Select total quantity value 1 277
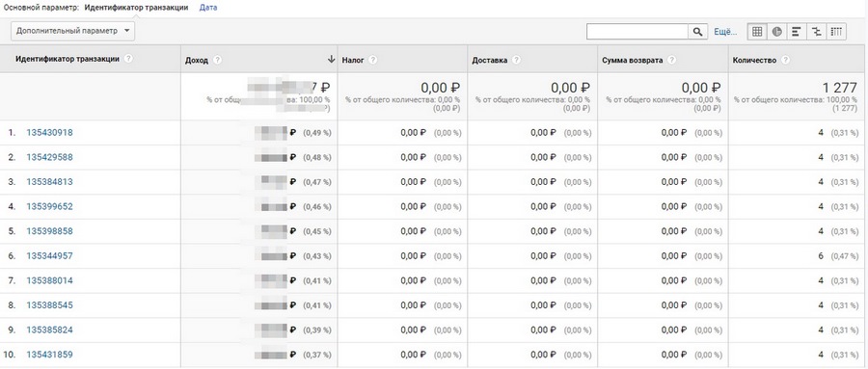Image resolution: width=868 pixels, height=369 pixels. click(840, 88)
